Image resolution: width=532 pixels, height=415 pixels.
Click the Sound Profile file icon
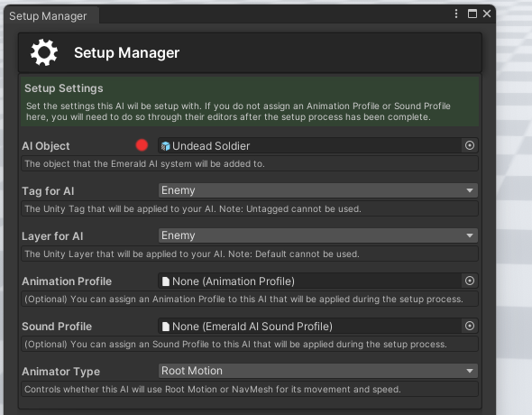click(166, 327)
